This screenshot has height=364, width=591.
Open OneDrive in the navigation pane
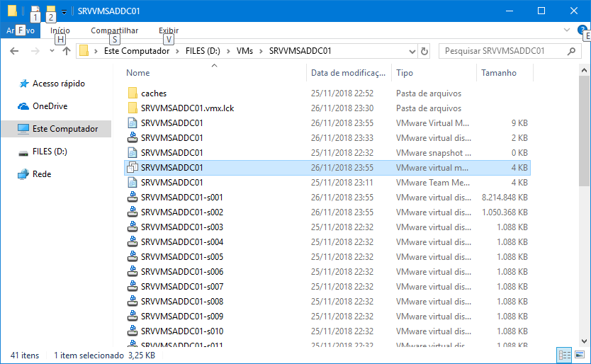50,106
